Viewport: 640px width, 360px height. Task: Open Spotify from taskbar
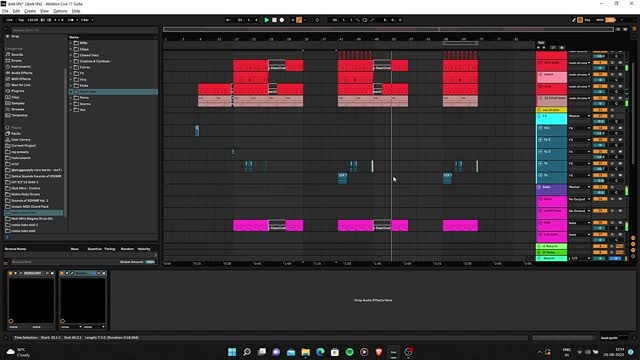349,352
